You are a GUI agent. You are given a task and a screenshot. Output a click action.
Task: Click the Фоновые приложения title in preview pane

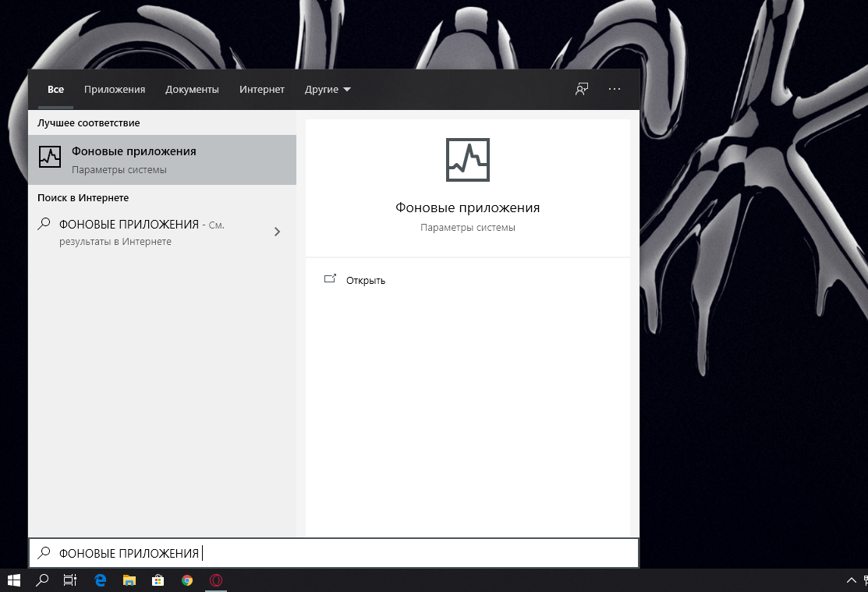[468, 207]
